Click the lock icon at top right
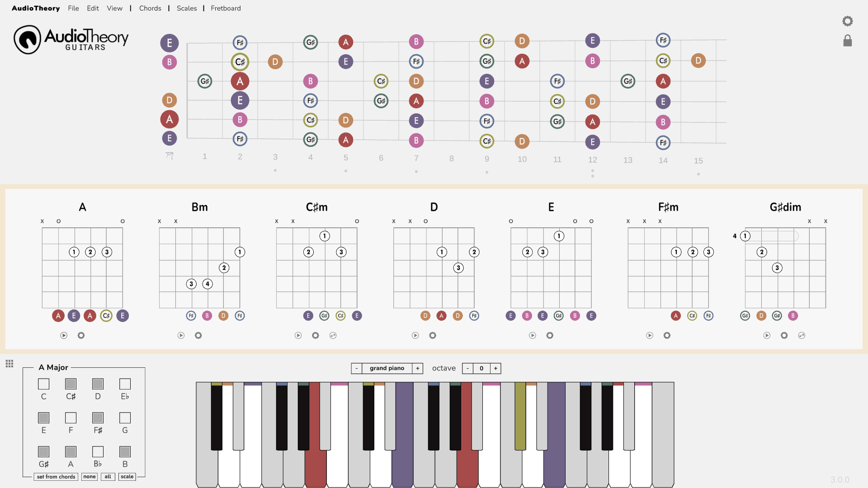868x488 pixels. click(x=848, y=41)
